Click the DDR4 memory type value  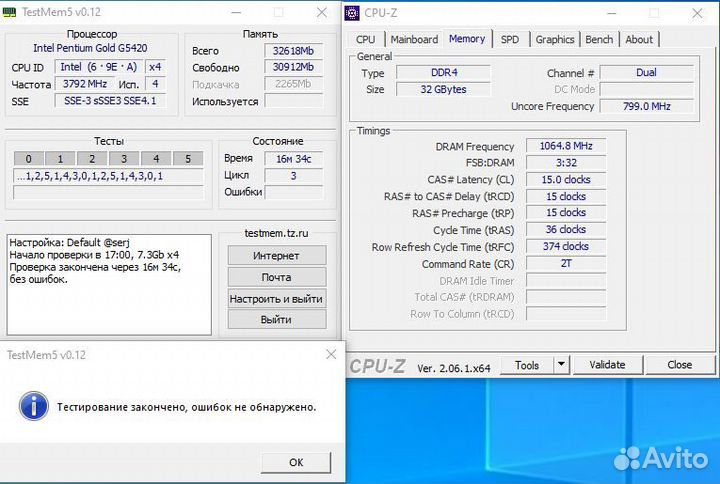pos(444,73)
